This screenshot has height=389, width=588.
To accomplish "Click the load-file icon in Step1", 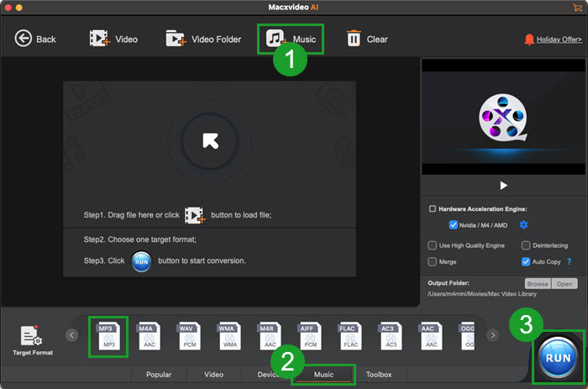I will tap(195, 215).
